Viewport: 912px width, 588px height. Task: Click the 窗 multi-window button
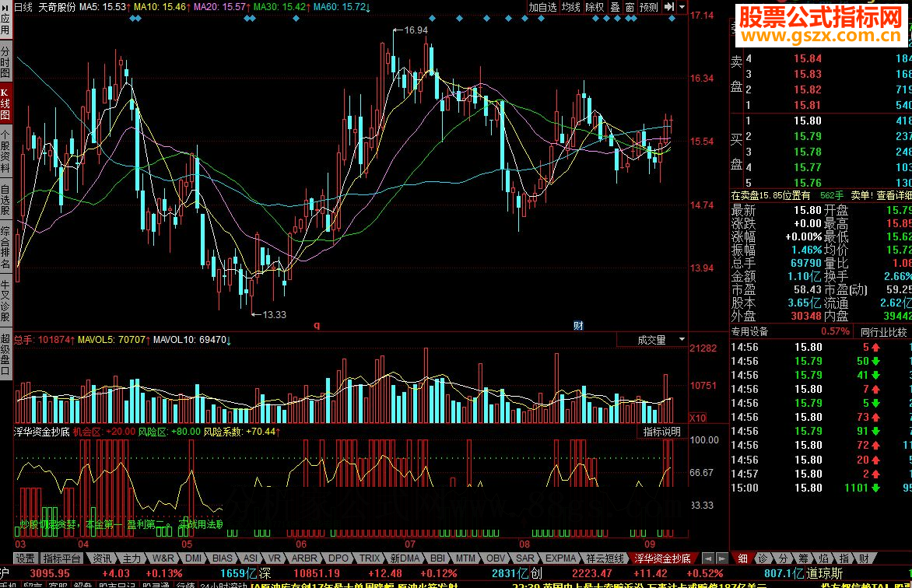pos(630,7)
